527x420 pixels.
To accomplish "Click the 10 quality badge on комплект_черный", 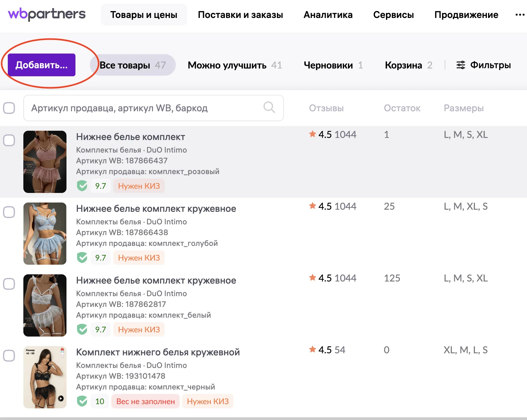I will pyautogui.click(x=99, y=401).
